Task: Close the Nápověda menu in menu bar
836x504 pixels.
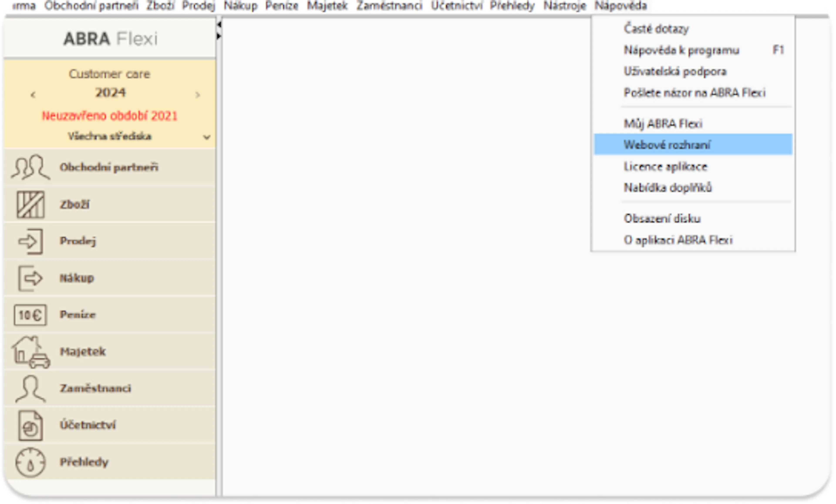Action: (621, 6)
